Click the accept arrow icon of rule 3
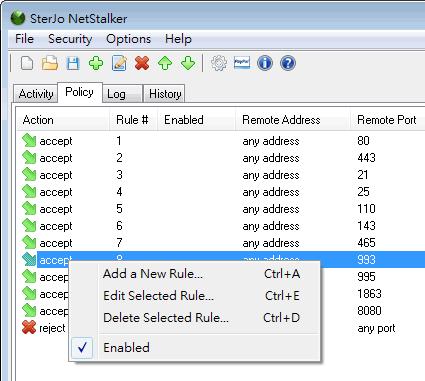The width and height of the screenshot is (425, 381). point(29,175)
